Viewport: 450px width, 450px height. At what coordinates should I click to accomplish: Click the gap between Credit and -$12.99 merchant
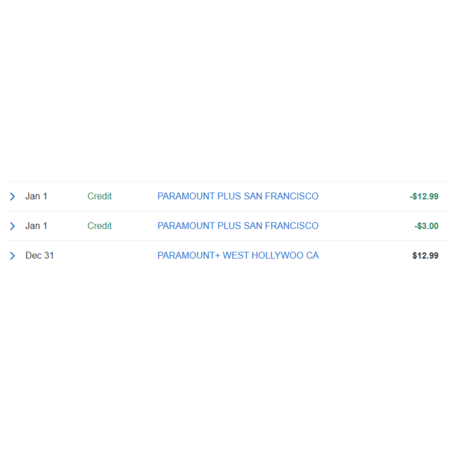pos(134,196)
